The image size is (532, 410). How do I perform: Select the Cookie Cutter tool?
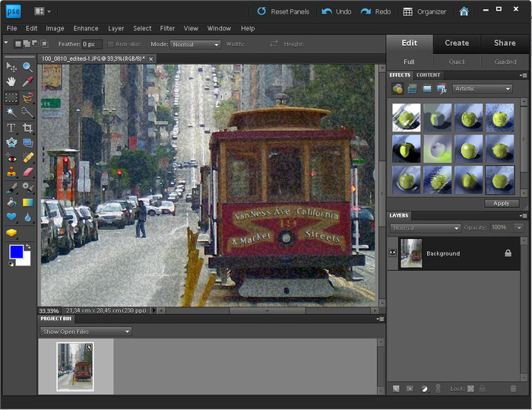[x=11, y=143]
